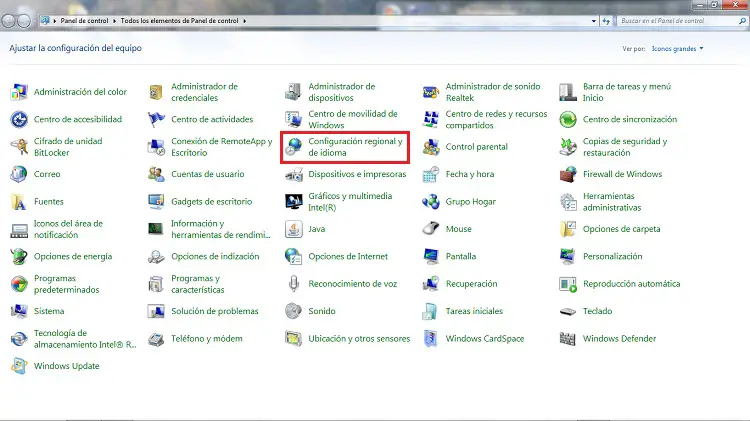Click the Administrador de credenciales icon
This screenshot has width=750, height=421.
(x=156, y=92)
